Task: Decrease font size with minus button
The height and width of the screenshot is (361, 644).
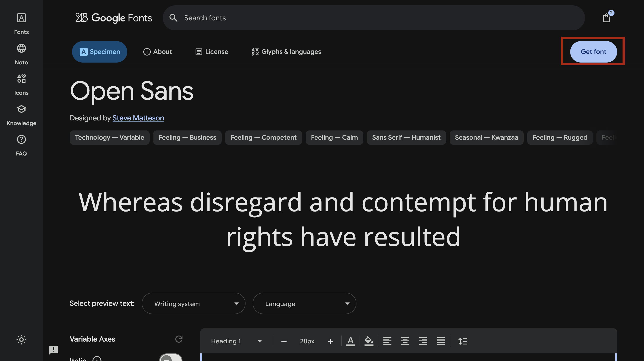Action: pos(284,341)
